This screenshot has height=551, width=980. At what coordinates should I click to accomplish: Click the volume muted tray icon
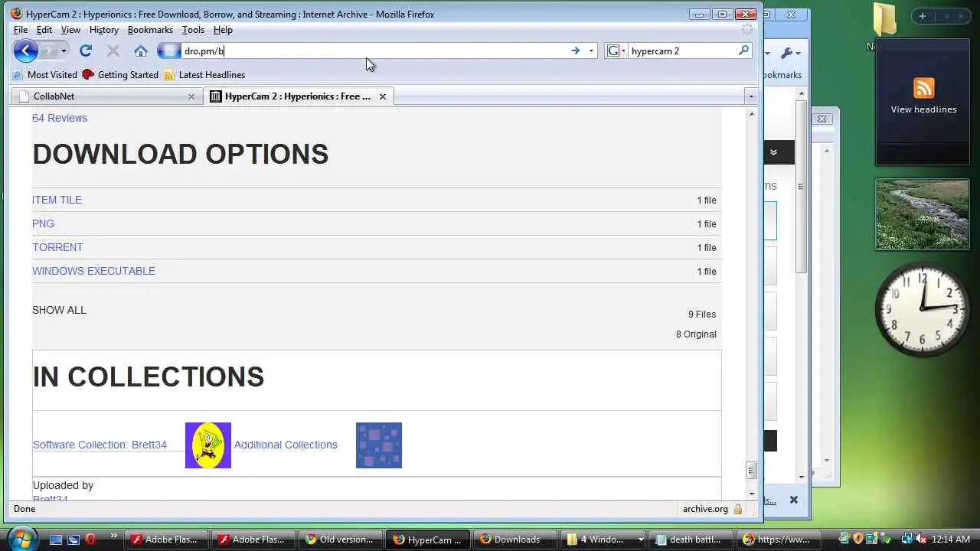[x=921, y=540]
